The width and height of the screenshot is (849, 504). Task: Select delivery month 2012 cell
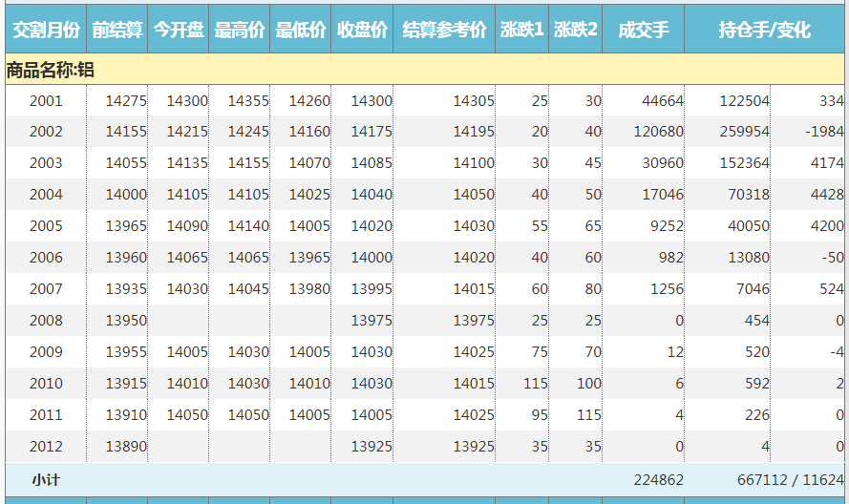(46, 447)
